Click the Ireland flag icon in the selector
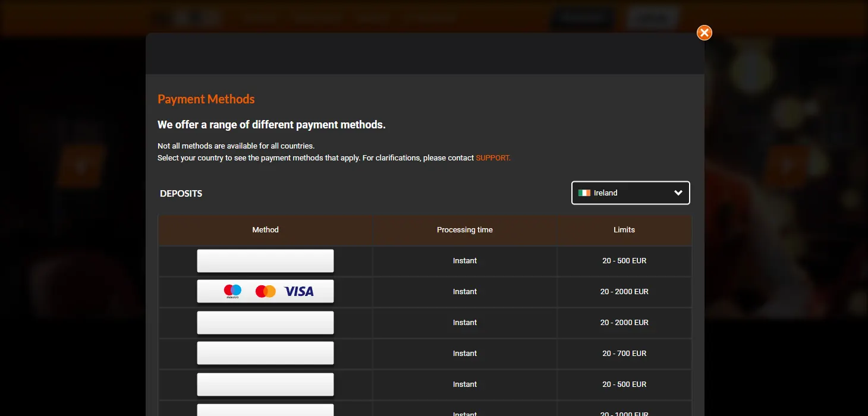The width and height of the screenshot is (868, 416). (584, 193)
